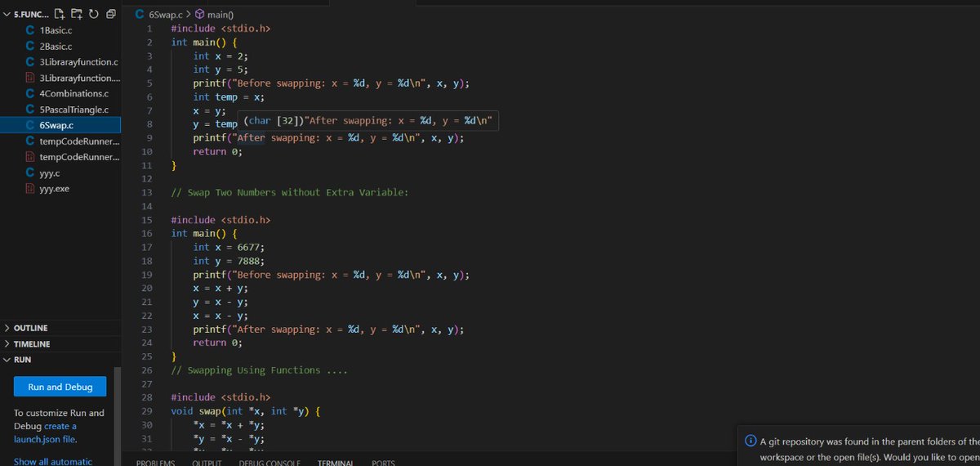This screenshot has width=980, height=466.
Task: Select 6Swap.c in the file list
Action: (x=60, y=125)
